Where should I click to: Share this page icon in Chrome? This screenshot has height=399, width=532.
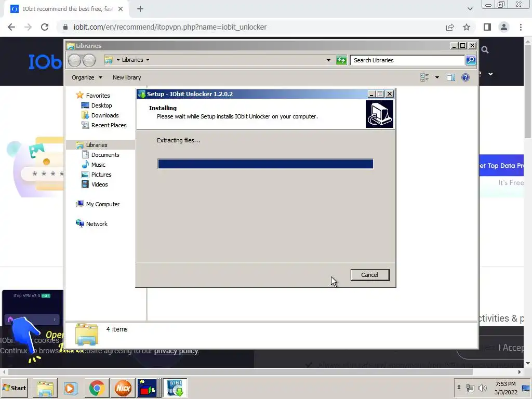tap(450, 27)
